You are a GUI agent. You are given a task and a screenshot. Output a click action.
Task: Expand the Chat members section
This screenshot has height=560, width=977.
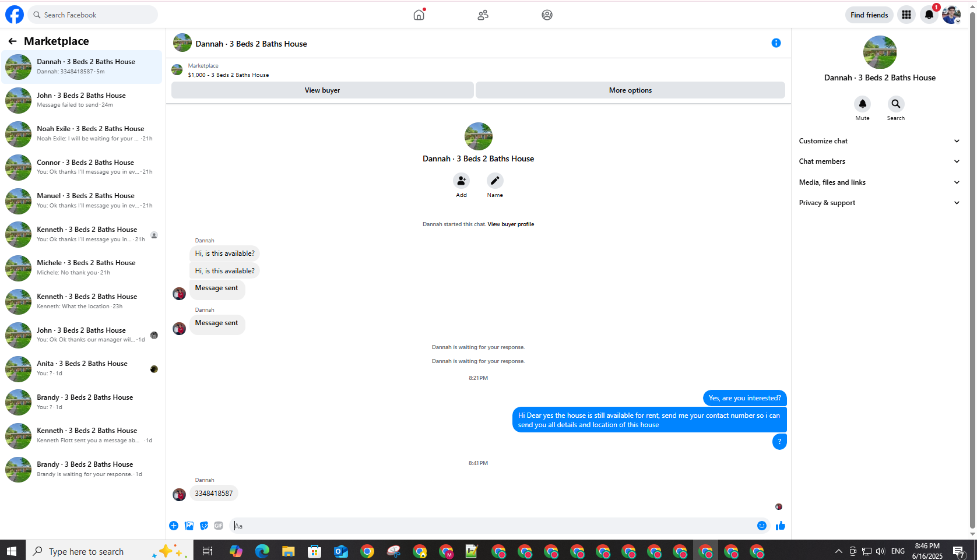coord(880,161)
